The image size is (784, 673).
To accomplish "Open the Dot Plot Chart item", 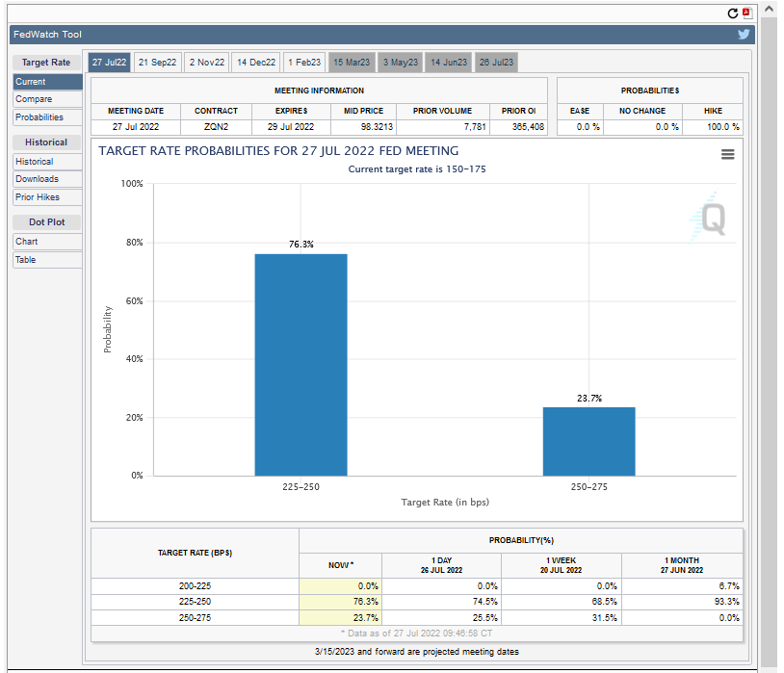I will 47,242.
